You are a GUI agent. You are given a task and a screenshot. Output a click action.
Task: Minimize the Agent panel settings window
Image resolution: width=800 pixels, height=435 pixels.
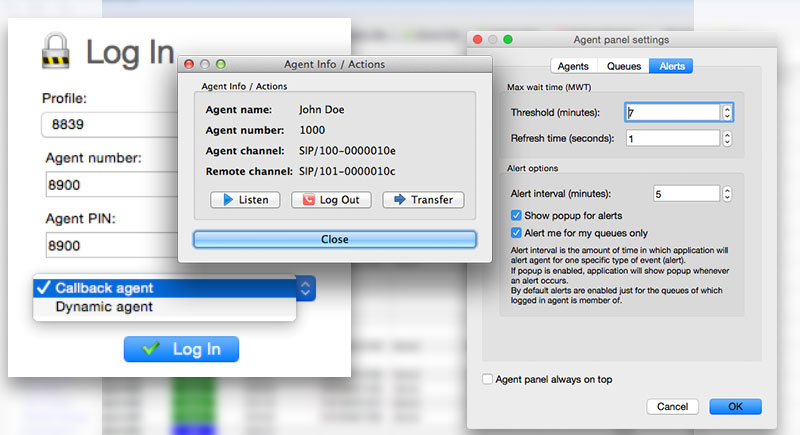coord(492,40)
